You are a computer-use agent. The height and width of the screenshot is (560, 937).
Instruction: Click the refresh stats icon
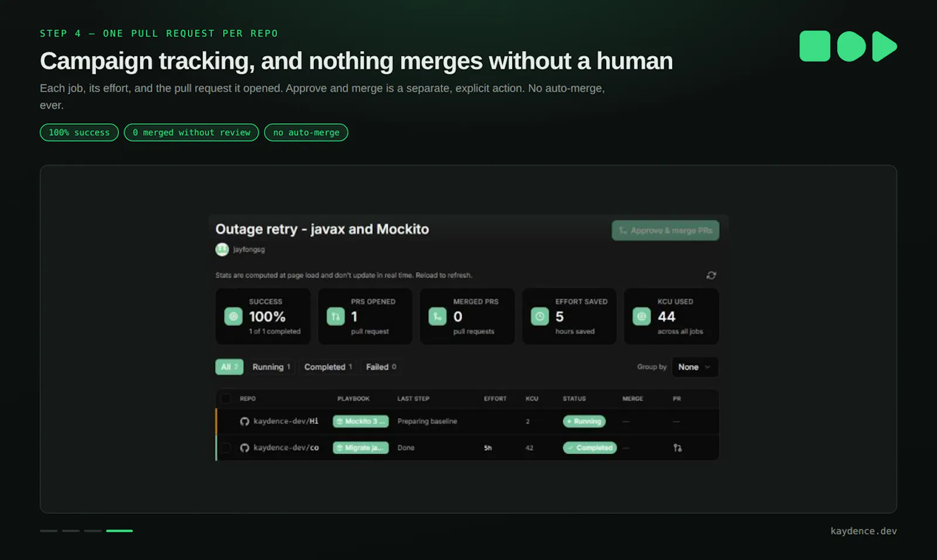click(x=711, y=275)
